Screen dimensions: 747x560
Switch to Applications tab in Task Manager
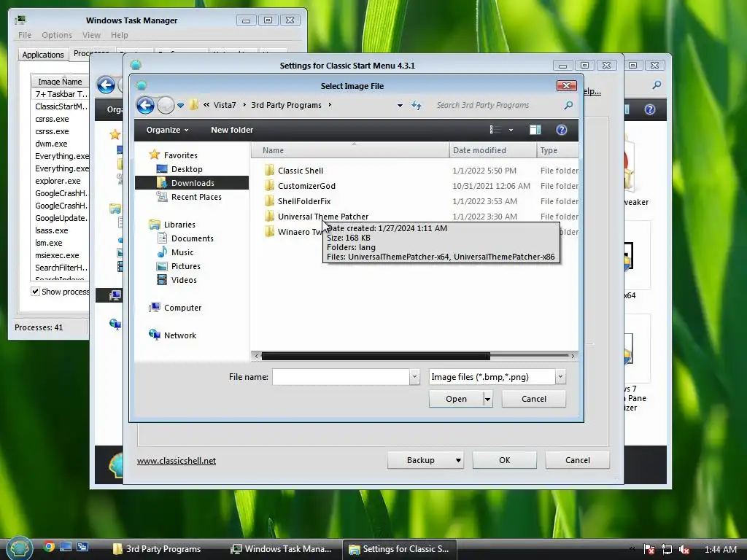[43, 54]
